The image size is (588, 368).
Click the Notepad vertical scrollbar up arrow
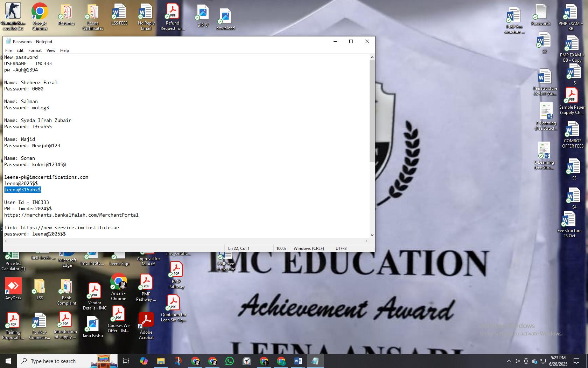(x=372, y=57)
